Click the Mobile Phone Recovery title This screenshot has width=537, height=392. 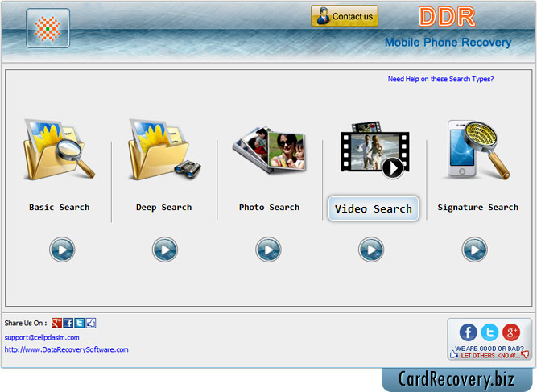click(448, 43)
